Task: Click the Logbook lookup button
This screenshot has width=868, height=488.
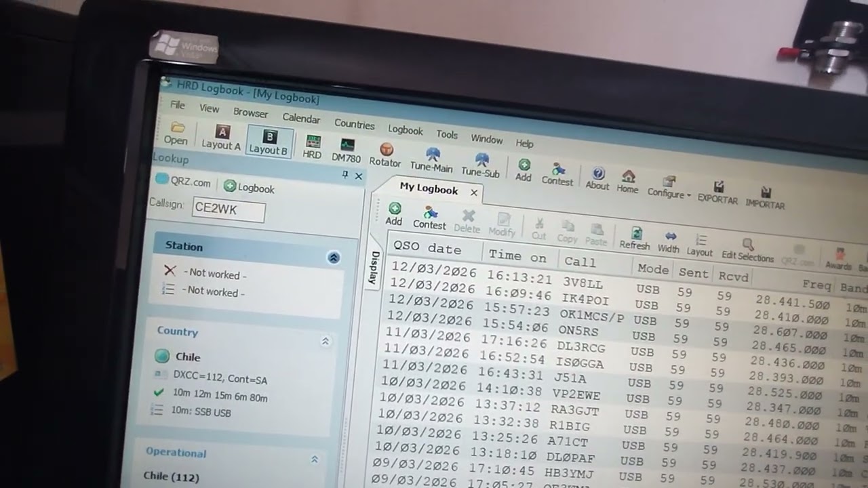Action: pos(250,188)
